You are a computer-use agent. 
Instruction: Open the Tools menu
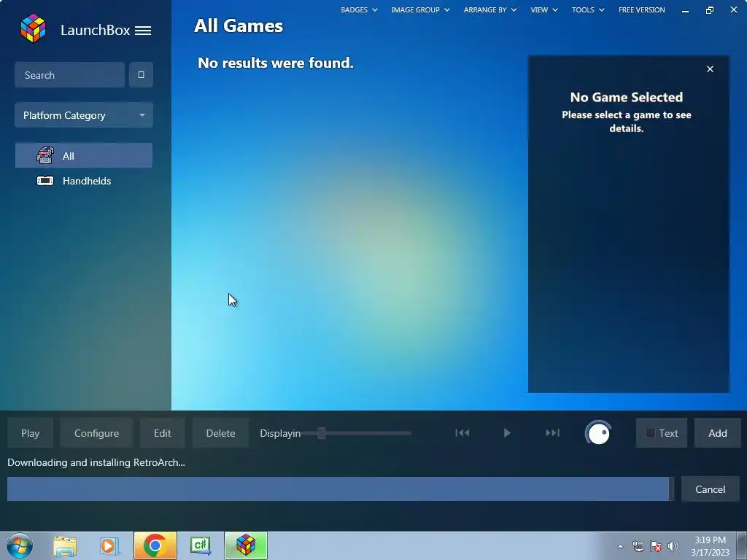pyautogui.click(x=588, y=9)
